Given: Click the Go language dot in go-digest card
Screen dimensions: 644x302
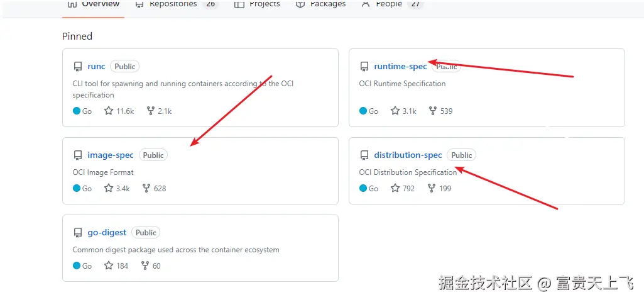Looking at the screenshot, I should 77,266.
